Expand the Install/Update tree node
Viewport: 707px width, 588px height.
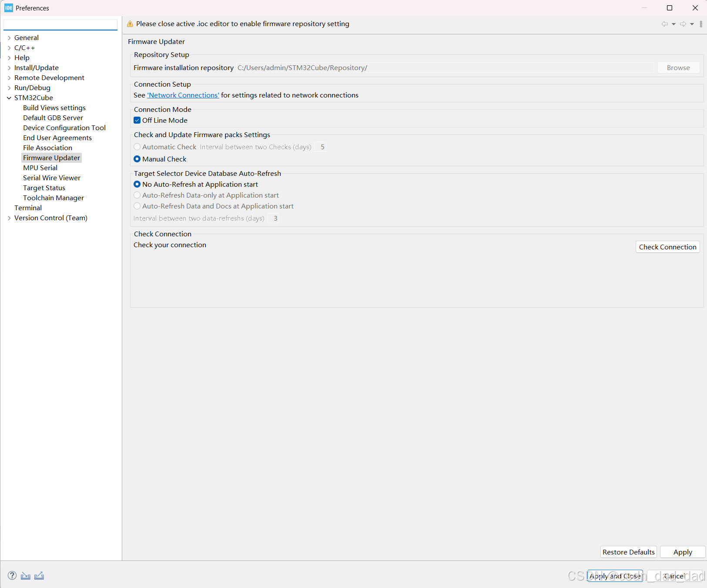tap(9, 68)
